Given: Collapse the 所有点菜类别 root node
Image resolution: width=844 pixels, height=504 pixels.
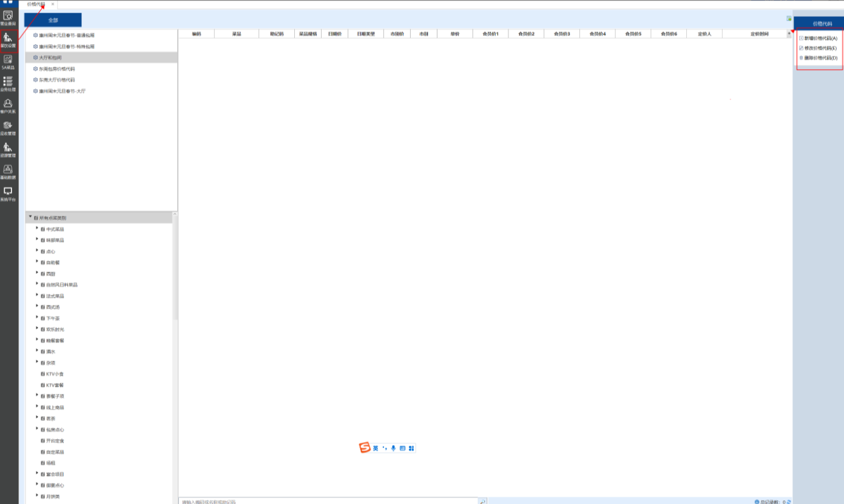Looking at the screenshot, I should click(30, 217).
